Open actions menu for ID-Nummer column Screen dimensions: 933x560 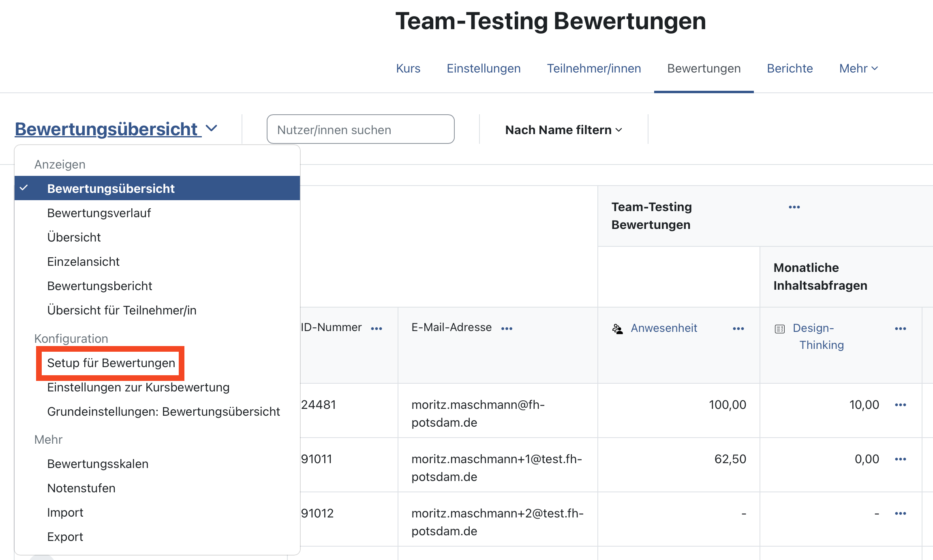click(x=376, y=329)
